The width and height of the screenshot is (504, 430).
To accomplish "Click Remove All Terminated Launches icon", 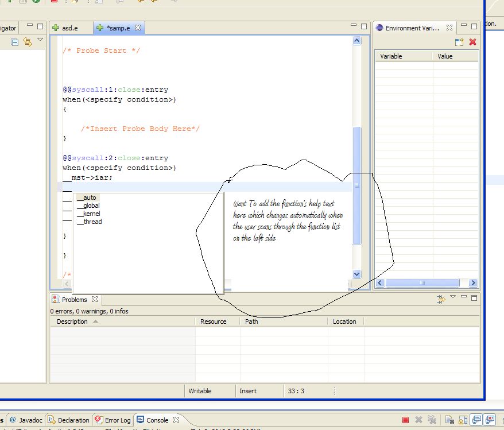I will pos(432,420).
